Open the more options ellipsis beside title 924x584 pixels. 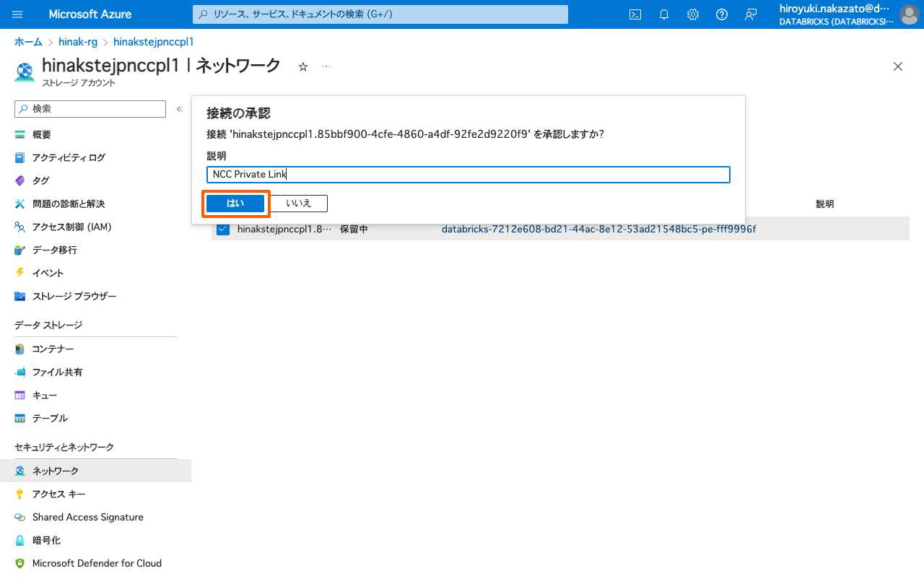(326, 66)
